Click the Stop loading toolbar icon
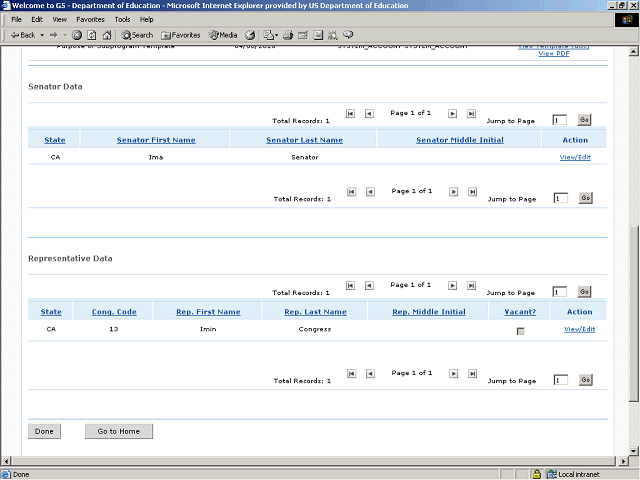The height and width of the screenshot is (480, 640). (77, 35)
